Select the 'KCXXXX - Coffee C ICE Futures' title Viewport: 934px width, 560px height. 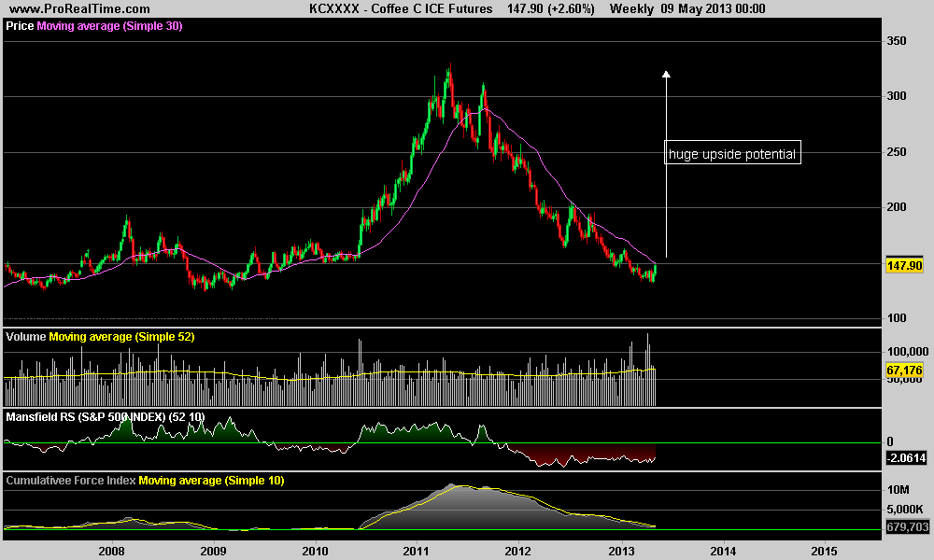click(x=402, y=8)
